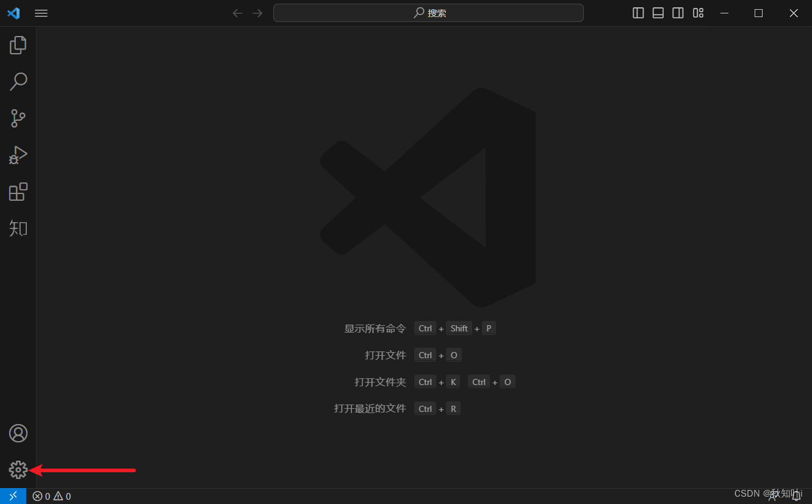Viewport: 812px width, 504px height.
Task: Toggle the primary side bar layout icon
Action: tap(638, 13)
